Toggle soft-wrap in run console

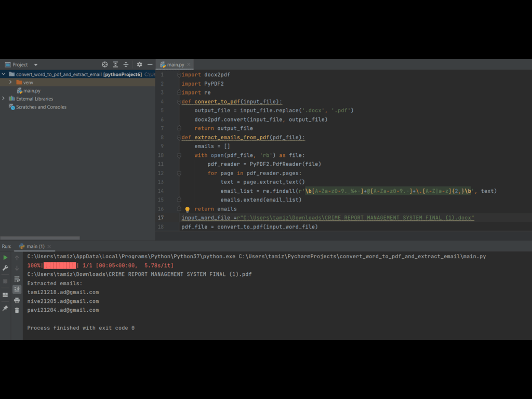pos(17,279)
